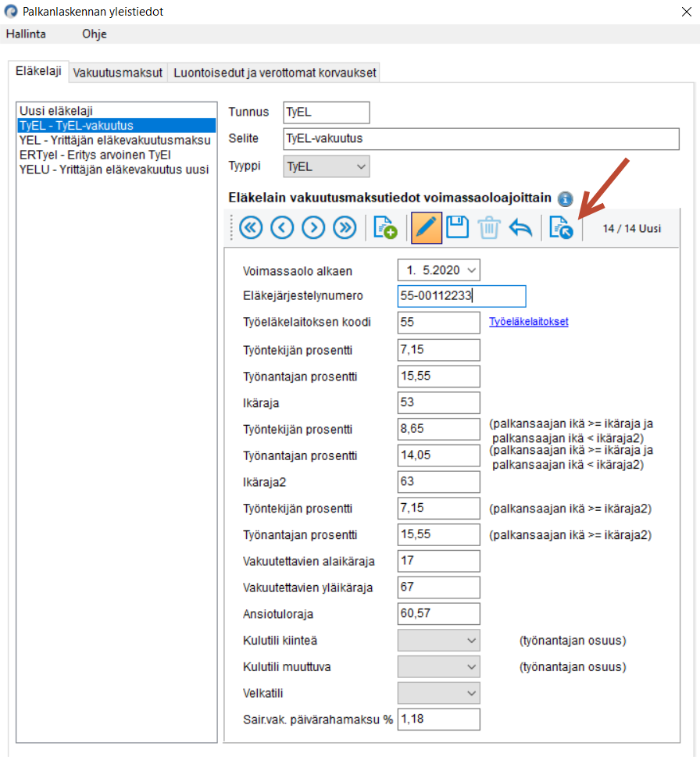The image size is (700, 757).
Task: Click the app icon in title bar
Action: point(11,11)
